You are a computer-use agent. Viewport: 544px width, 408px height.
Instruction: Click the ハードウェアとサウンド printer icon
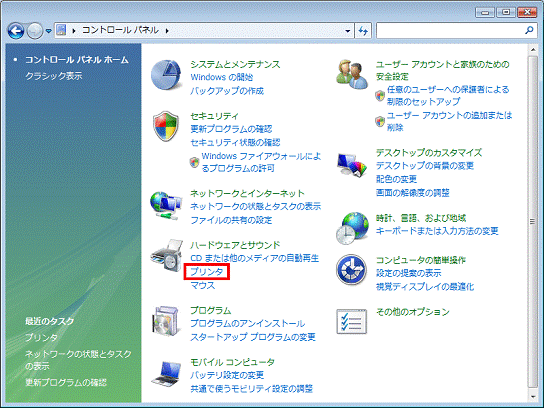(x=167, y=256)
